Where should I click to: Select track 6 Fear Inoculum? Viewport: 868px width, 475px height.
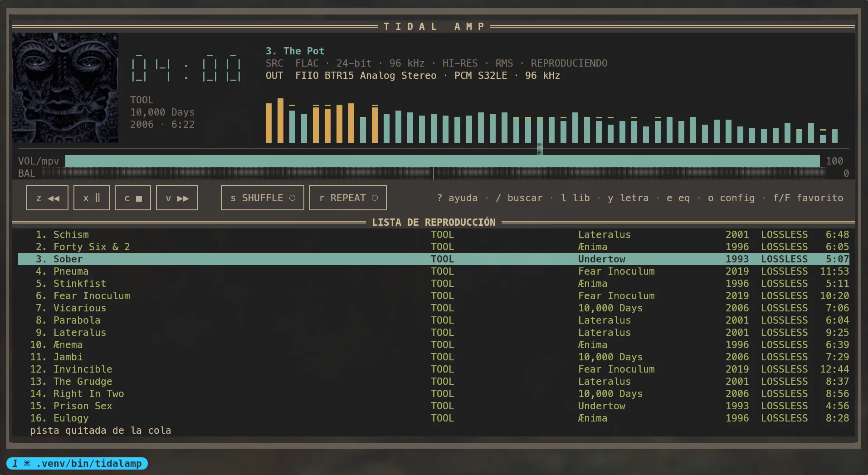(x=434, y=296)
